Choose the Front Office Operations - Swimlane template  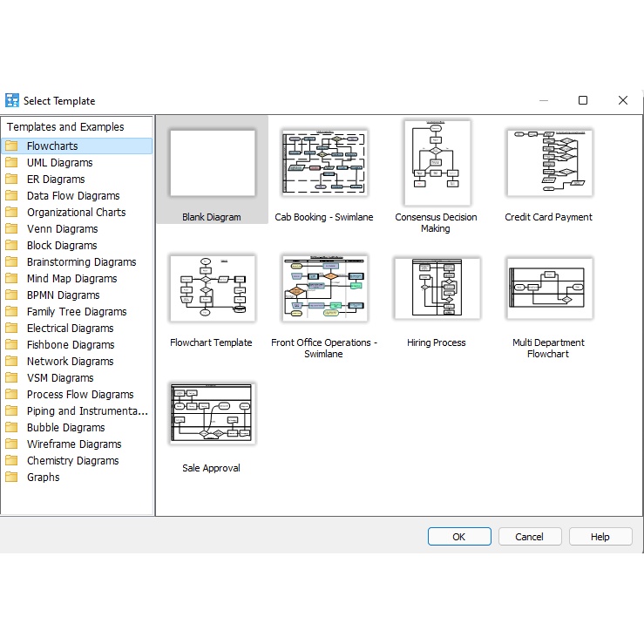(x=323, y=288)
